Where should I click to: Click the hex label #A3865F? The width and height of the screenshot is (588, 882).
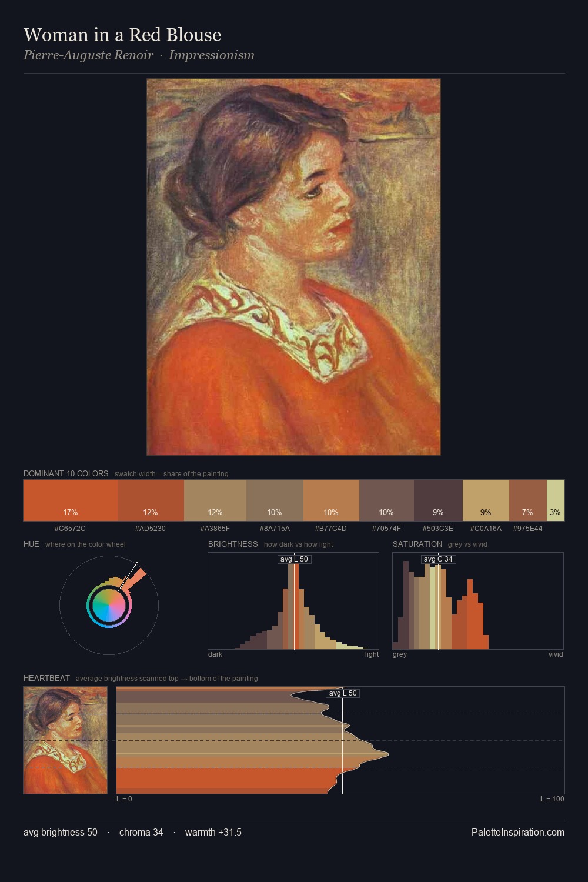coord(215,529)
